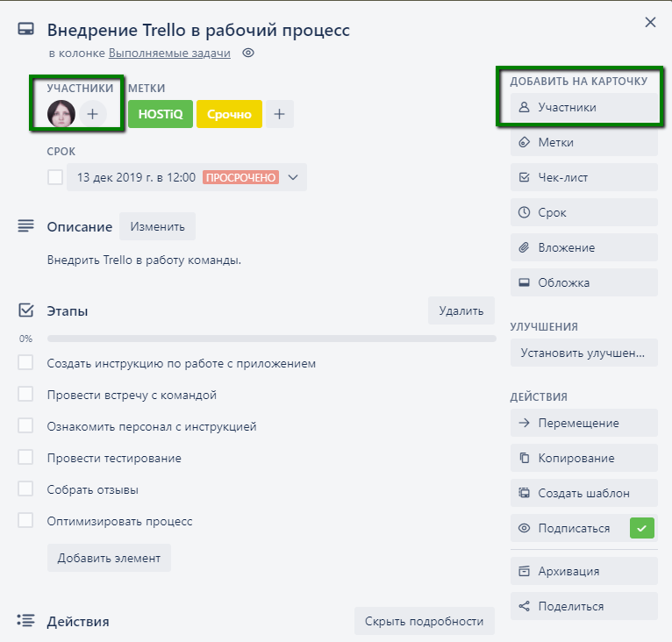Check Оптимизировать процесс item

pos(25,520)
